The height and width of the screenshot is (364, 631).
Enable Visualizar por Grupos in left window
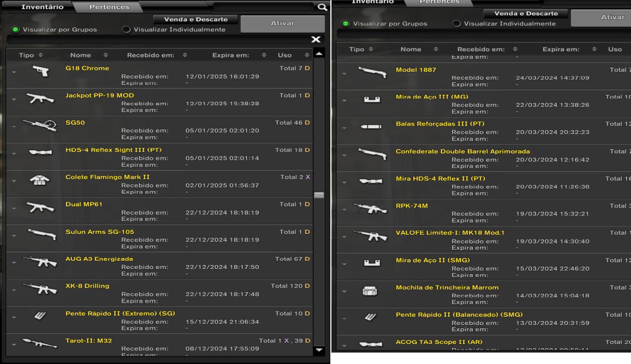(16, 30)
